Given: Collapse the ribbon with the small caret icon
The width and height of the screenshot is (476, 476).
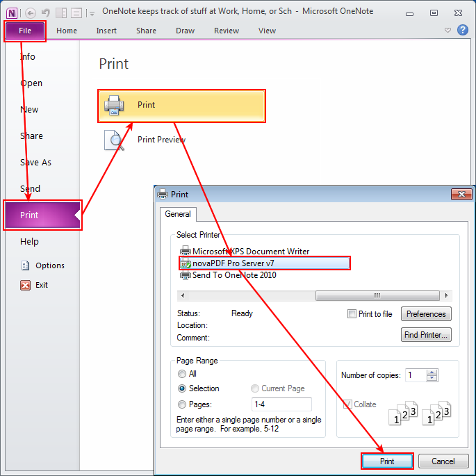Looking at the screenshot, I should point(448,31).
